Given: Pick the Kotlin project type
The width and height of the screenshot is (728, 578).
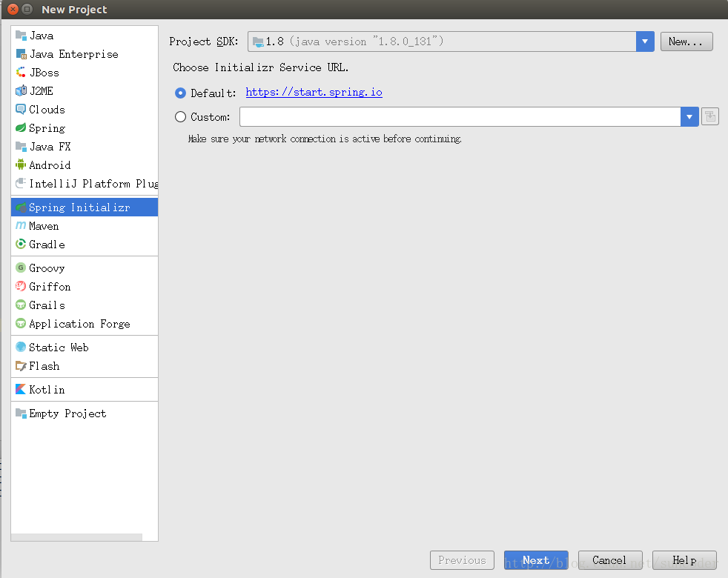Looking at the screenshot, I should pos(85,390).
